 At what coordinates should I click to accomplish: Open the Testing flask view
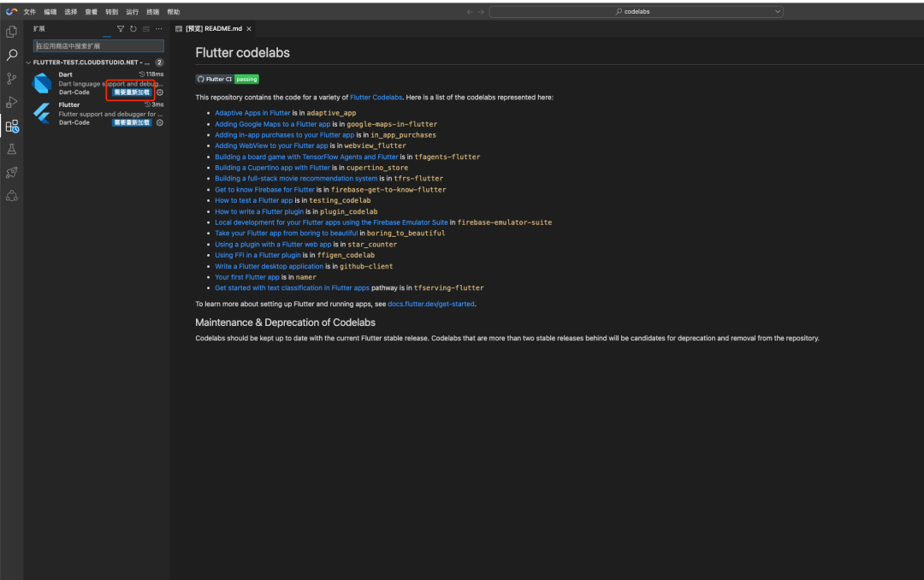click(x=11, y=149)
